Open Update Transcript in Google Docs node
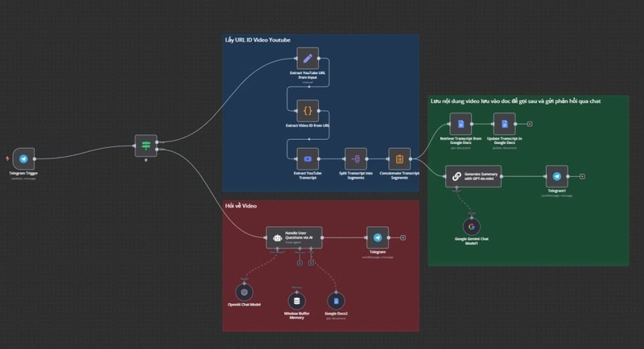 (x=505, y=124)
